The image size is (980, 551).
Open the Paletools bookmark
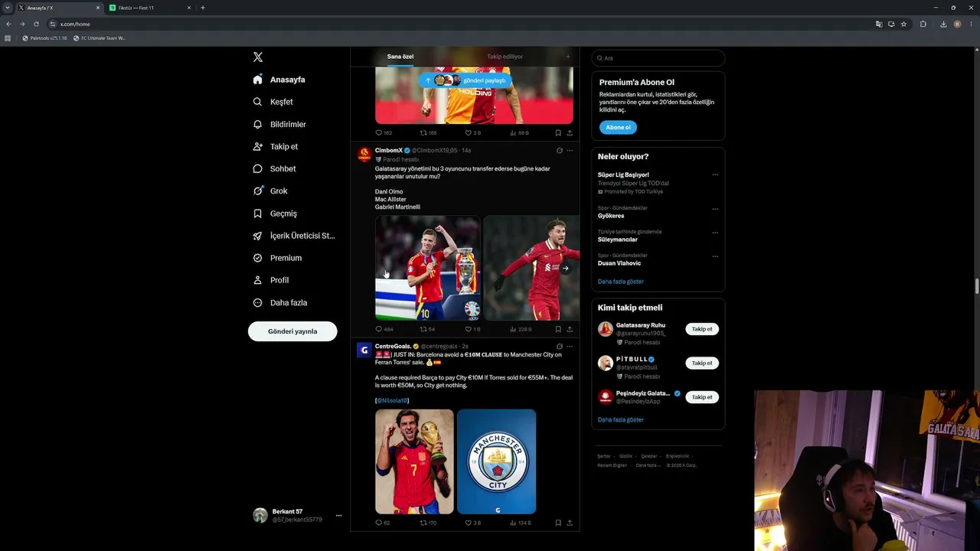[44, 38]
